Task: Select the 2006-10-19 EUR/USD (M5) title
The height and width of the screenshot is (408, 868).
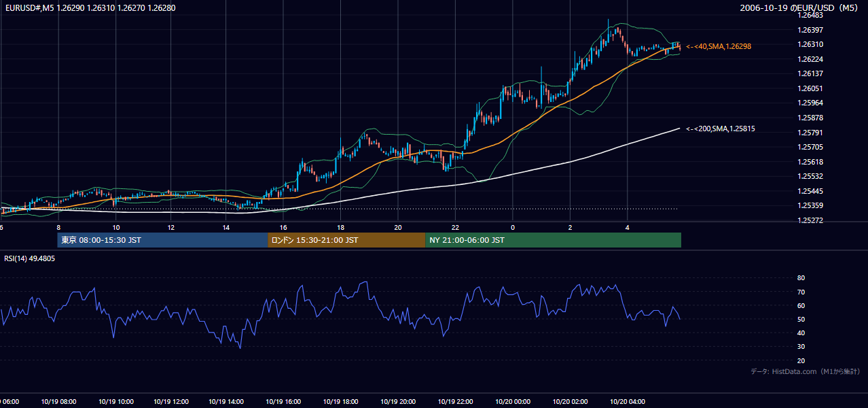Action: coord(799,8)
